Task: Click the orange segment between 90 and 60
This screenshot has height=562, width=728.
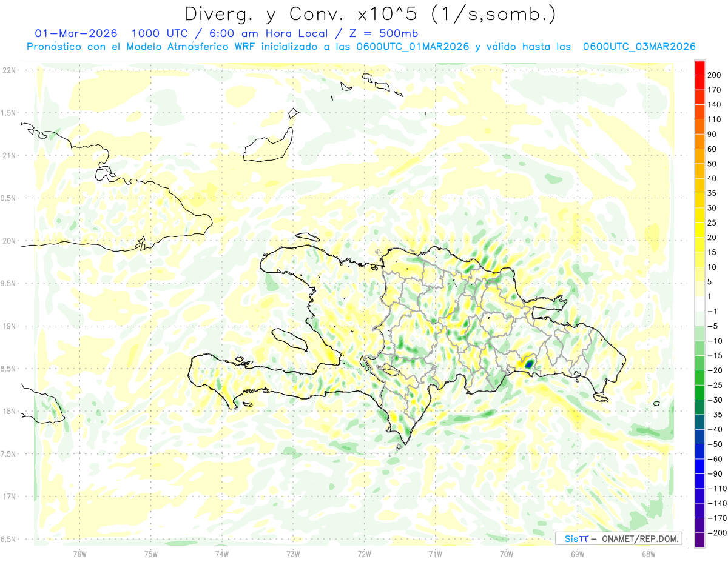Action: point(699,141)
